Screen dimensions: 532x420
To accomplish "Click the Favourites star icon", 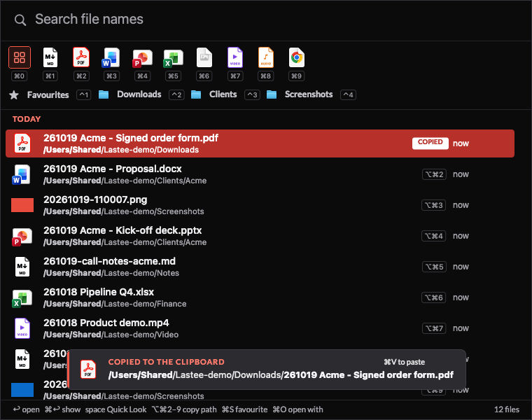I will 14,94.
